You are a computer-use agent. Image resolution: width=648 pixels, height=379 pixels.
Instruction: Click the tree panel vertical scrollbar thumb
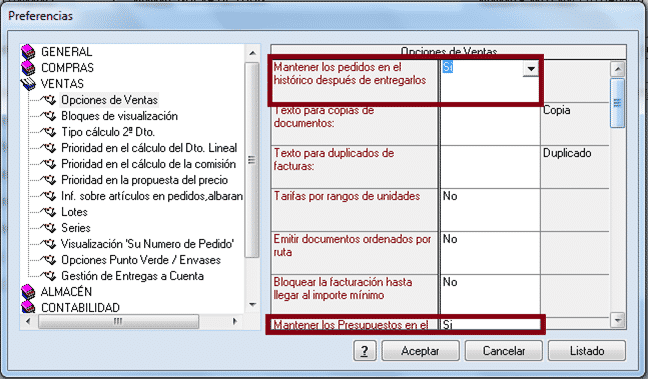tap(252, 160)
